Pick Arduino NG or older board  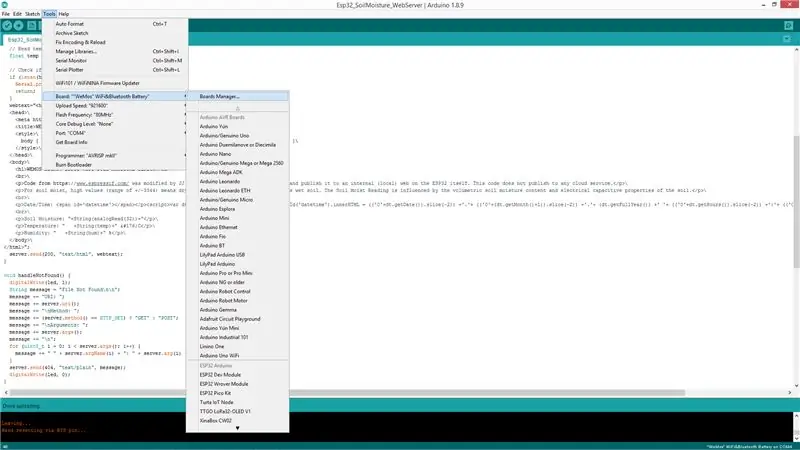(237, 283)
